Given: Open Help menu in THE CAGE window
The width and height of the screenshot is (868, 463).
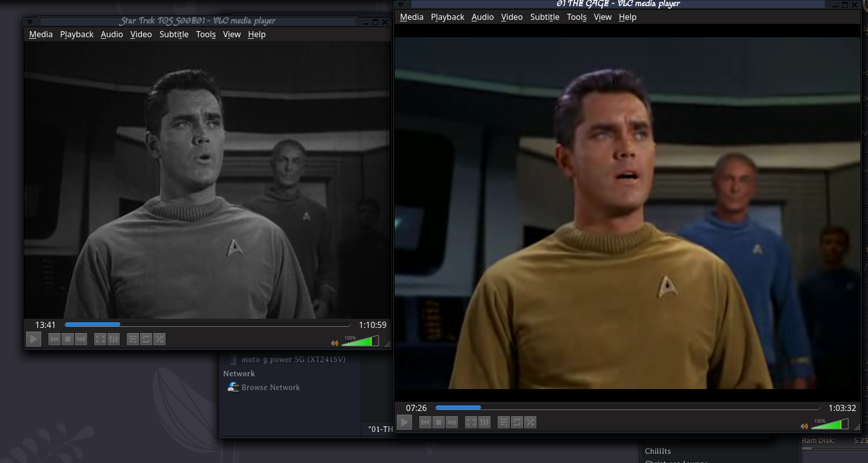Looking at the screenshot, I should (628, 17).
